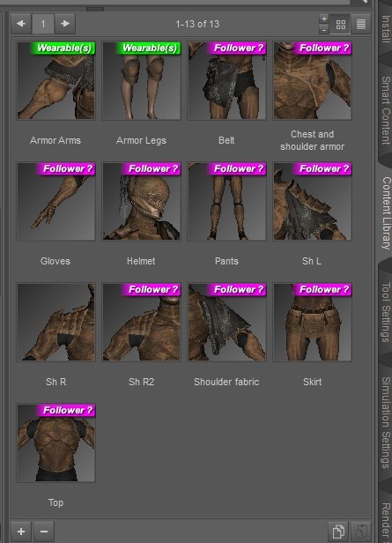This screenshot has width=392, height=543.
Task: Select the Chest and shoulder armor thumbnail
Action: point(312,81)
